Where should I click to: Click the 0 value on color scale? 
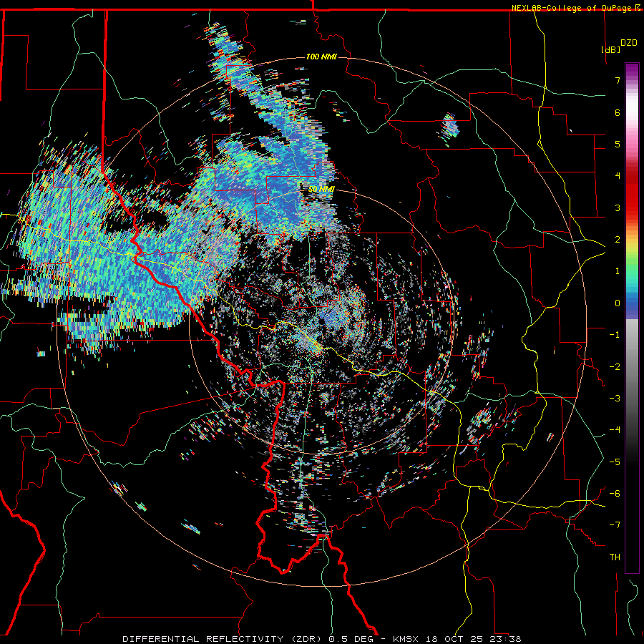click(618, 303)
